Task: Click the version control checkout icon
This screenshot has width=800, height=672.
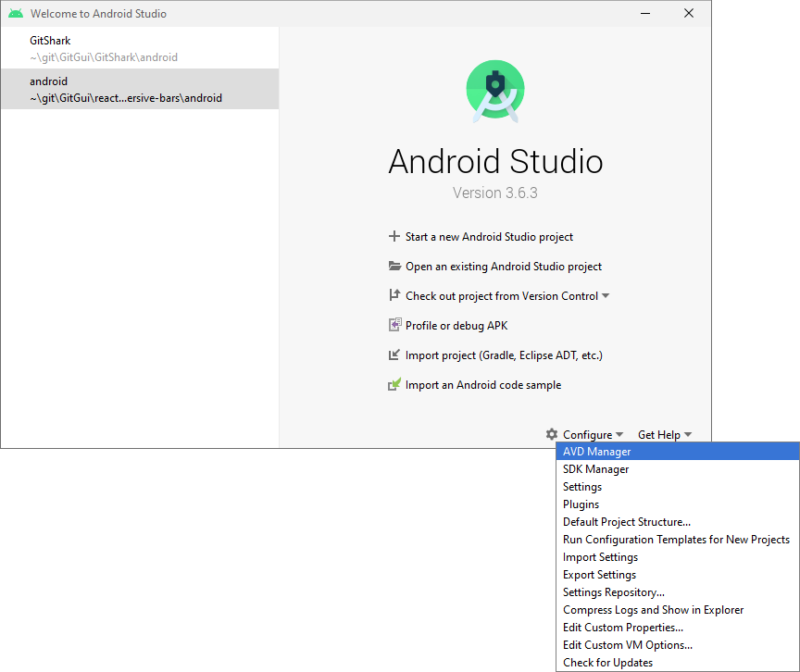Action: [x=394, y=295]
